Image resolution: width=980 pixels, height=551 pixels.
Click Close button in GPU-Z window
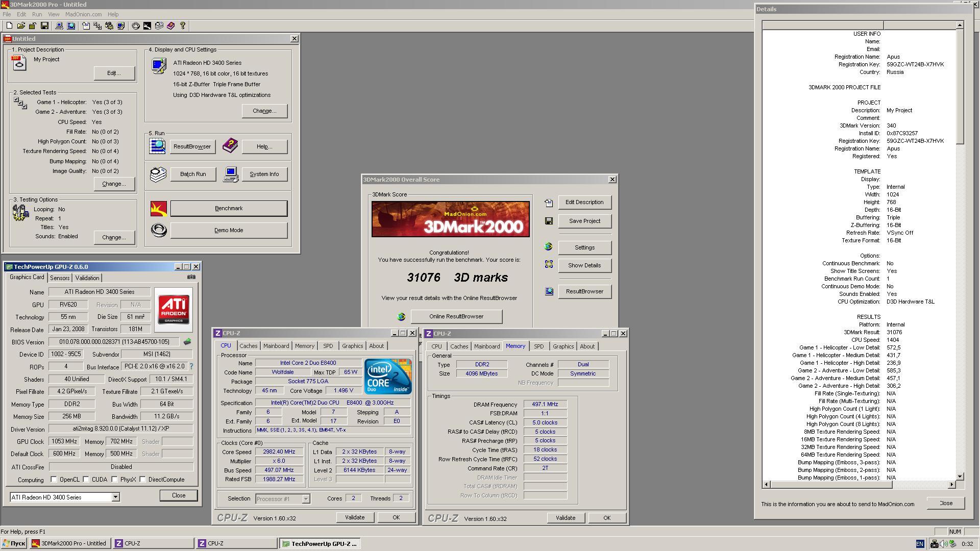[x=179, y=495]
